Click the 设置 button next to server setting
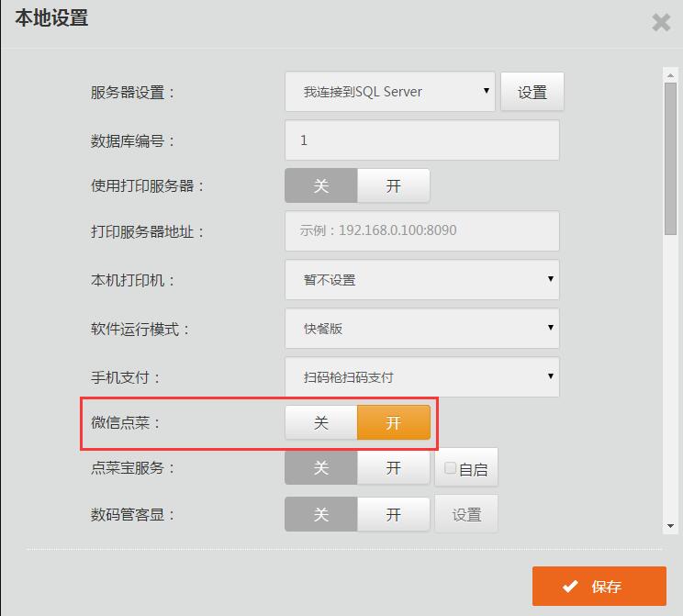This screenshot has height=616, width=683. click(532, 92)
